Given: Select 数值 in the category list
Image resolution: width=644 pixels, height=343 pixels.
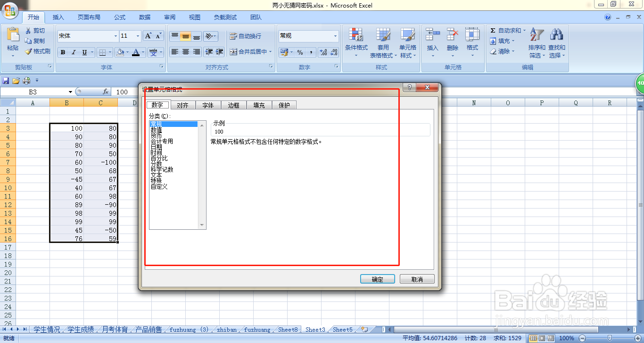Looking at the screenshot, I should (156, 130).
